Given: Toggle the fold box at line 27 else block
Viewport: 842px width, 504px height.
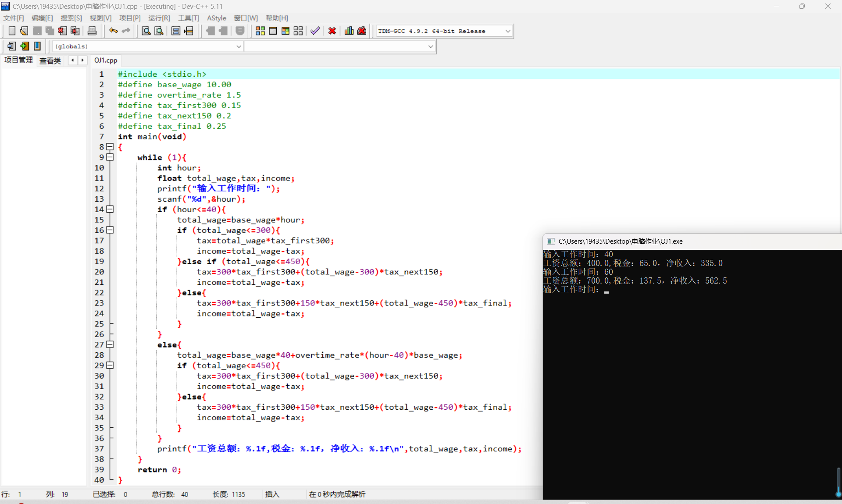Looking at the screenshot, I should (x=110, y=344).
